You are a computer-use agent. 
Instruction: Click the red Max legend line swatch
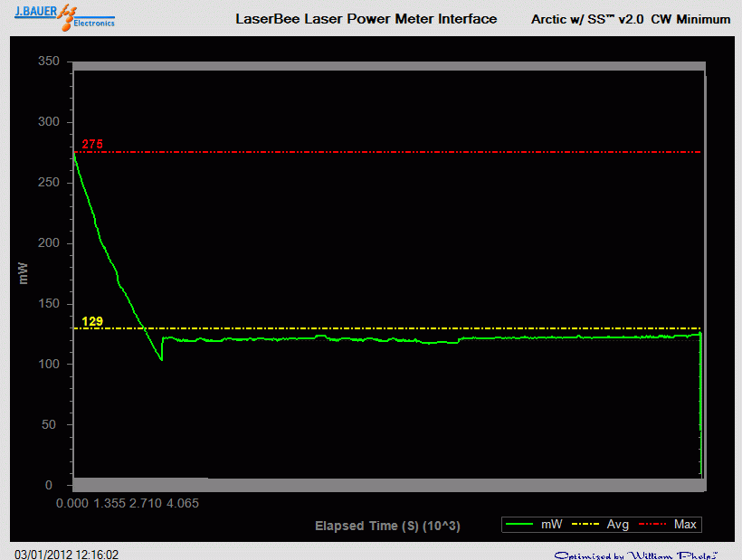coord(654,525)
